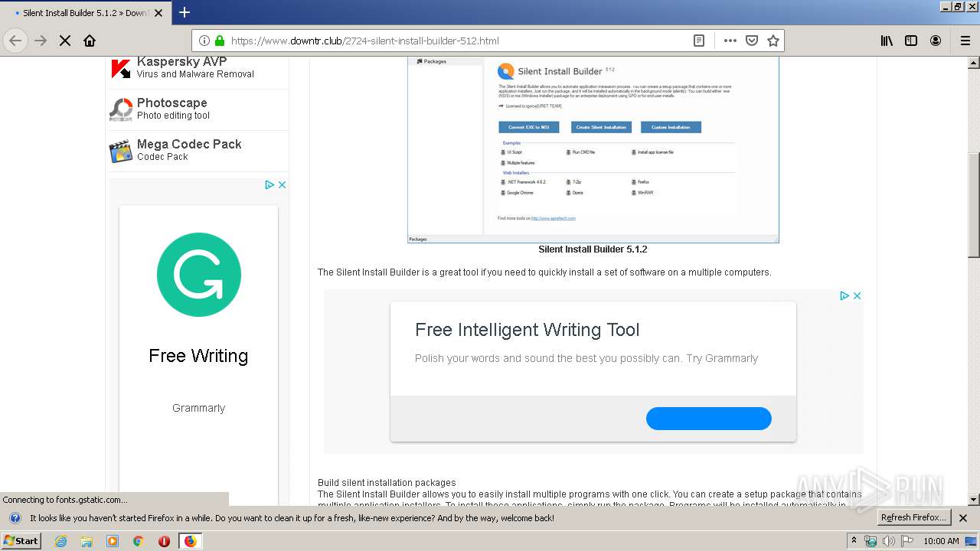Close the center Grammarly banner ad

coord(857,295)
